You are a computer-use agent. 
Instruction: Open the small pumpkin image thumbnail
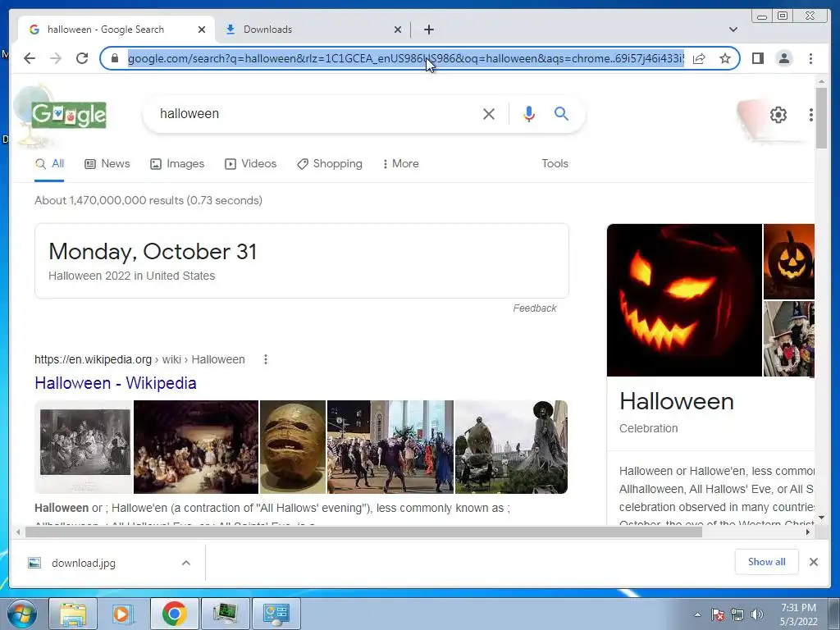(x=788, y=262)
